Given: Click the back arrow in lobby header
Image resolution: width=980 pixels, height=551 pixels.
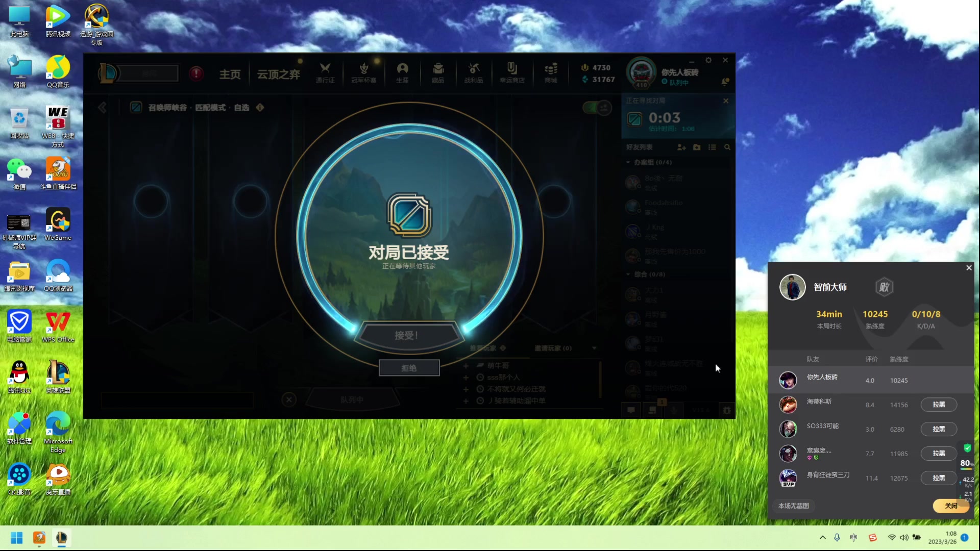Looking at the screenshot, I should click(x=102, y=108).
